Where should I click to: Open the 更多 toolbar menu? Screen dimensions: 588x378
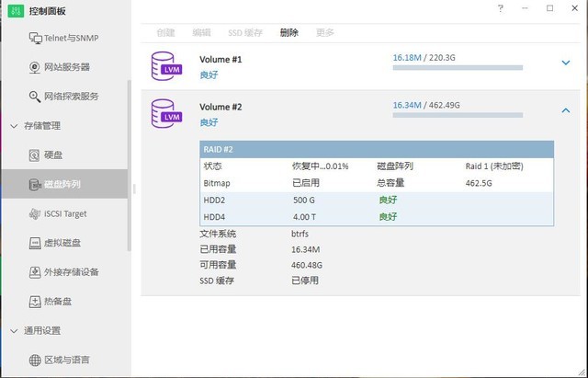(324, 32)
